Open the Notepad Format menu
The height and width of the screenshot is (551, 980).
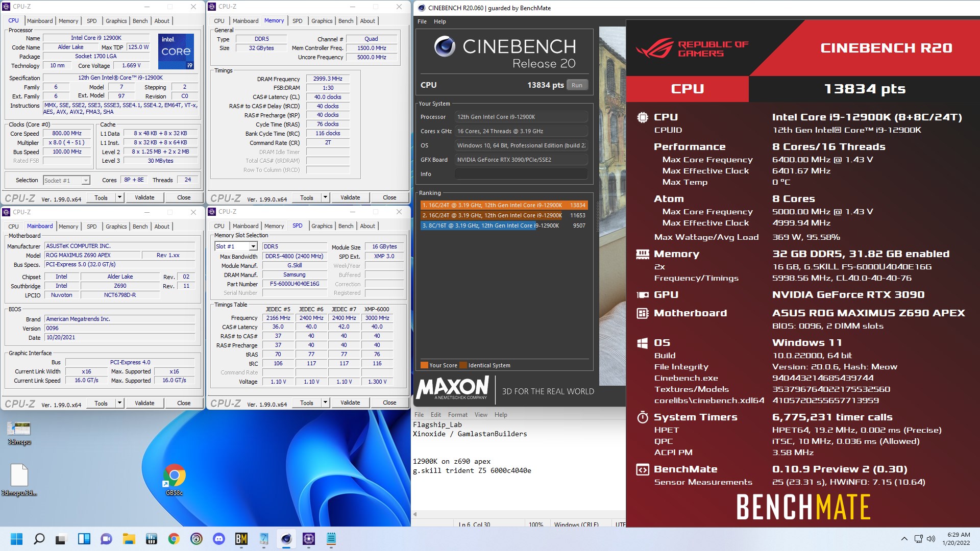(x=458, y=415)
